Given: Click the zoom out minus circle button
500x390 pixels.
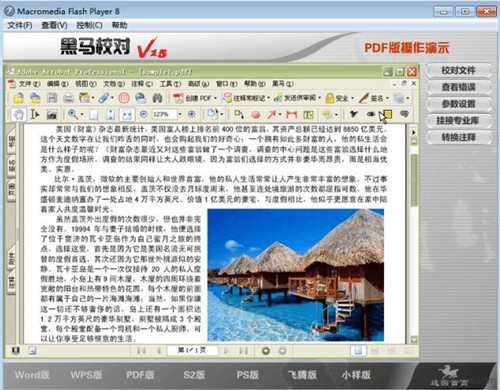Looking at the screenshot, I should tap(143, 114).
